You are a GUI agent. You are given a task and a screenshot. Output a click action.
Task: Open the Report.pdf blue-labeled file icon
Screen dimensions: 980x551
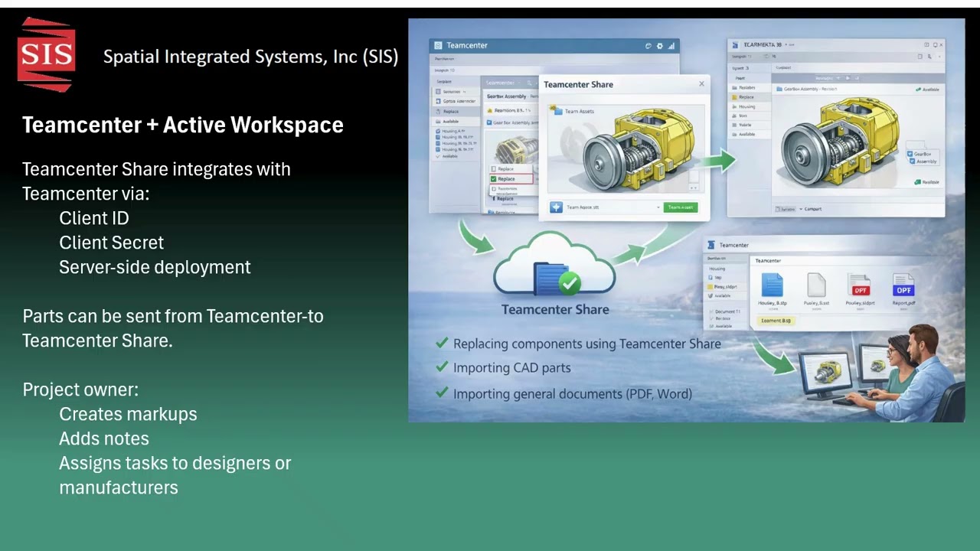point(903,285)
